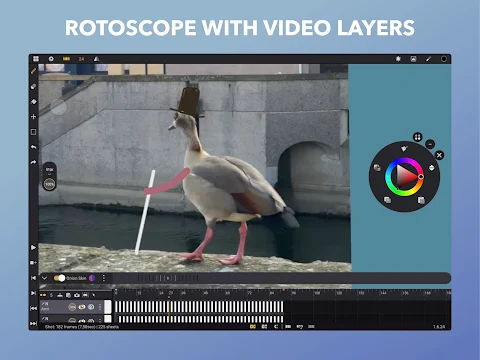Add a video layer in timeline toolbar
This screenshot has height=360, width=480.
coord(85,295)
